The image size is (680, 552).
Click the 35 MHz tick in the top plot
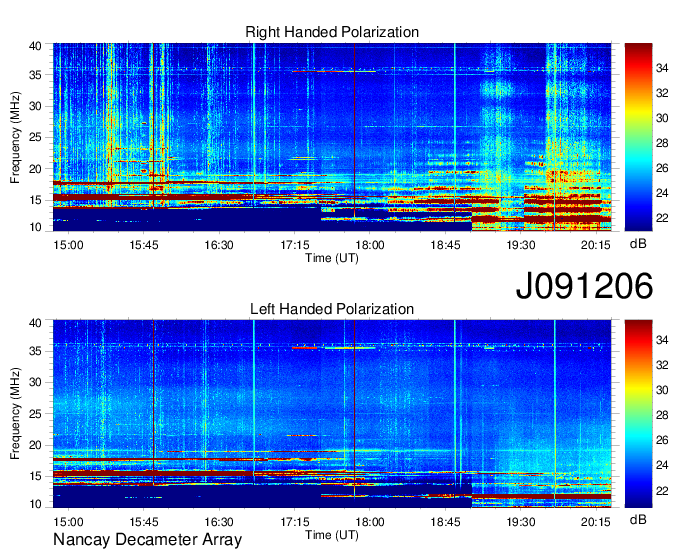pyautogui.click(x=35, y=75)
